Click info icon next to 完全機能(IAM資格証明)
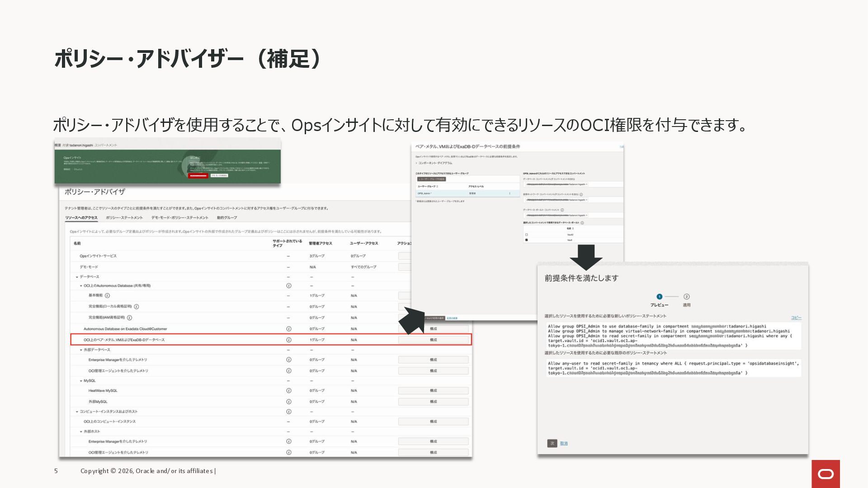This screenshot has height=488, width=868. pyautogui.click(x=129, y=318)
